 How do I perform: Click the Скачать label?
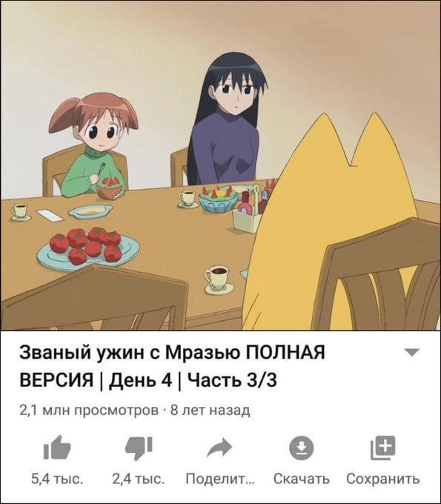[301, 480]
